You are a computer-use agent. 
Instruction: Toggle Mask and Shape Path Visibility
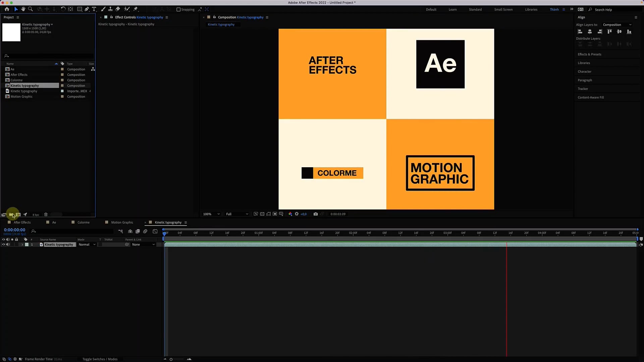268,214
